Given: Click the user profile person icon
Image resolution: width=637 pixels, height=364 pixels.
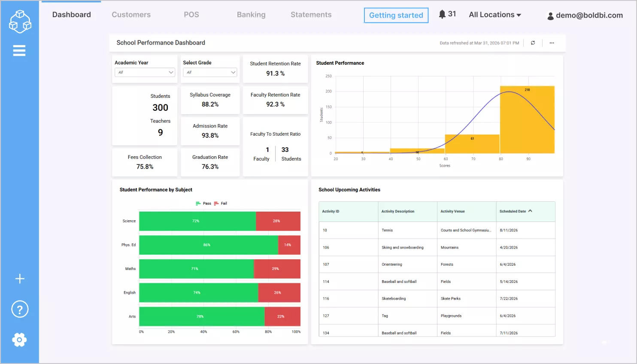Looking at the screenshot, I should point(550,15).
